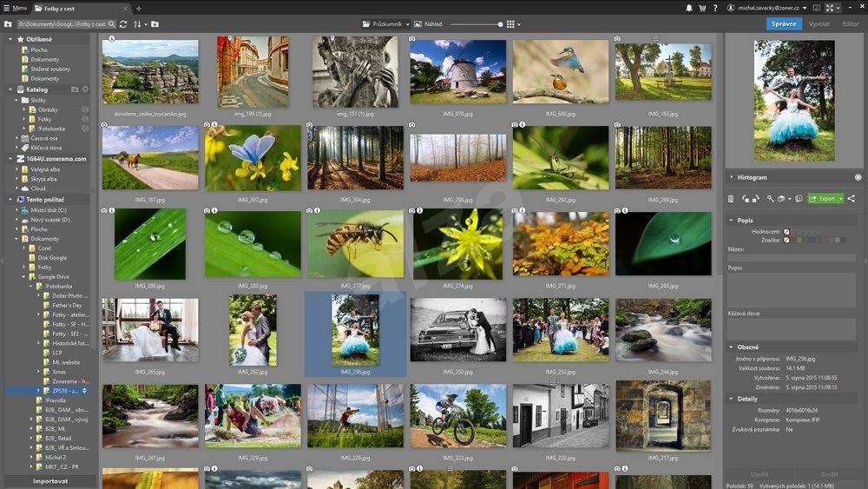The width and height of the screenshot is (868, 489).
Task: Toggle histogram display circle icon
Action: coord(858,177)
